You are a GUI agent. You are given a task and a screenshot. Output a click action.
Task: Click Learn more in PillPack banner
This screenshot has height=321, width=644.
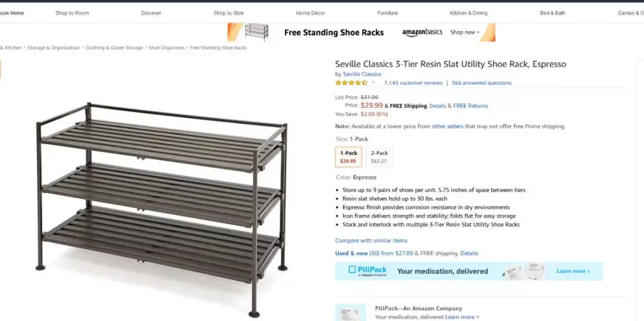pos(573,271)
